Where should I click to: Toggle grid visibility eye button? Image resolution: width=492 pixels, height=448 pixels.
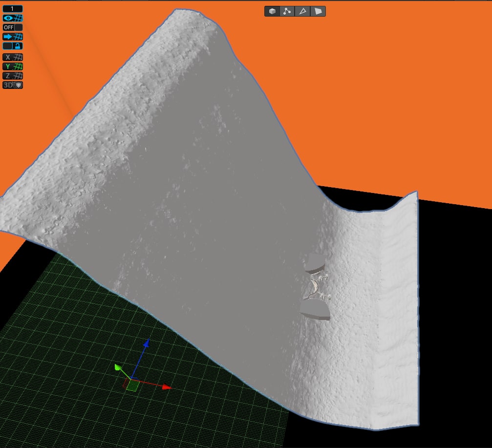coord(13,18)
